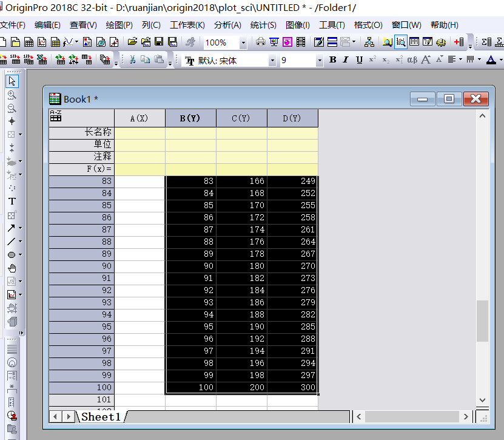Image resolution: width=504 pixels, height=440 pixels.
Task: Click the horizontal scrollbar right arrow
Action: pyautogui.click(x=466, y=417)
